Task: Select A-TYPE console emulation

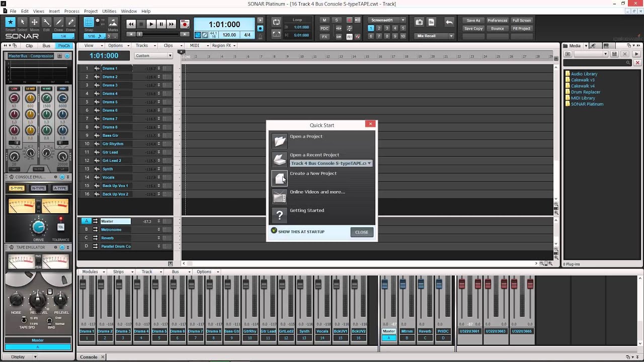Action: [x=60, y=188]
